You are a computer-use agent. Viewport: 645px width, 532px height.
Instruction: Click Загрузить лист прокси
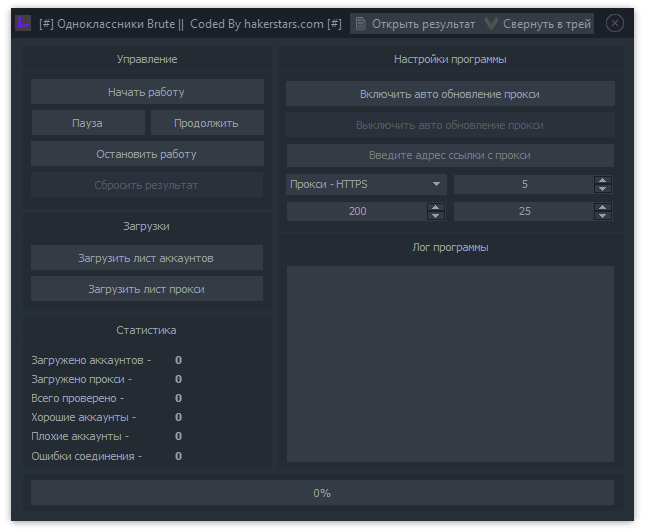click(147, 289)
